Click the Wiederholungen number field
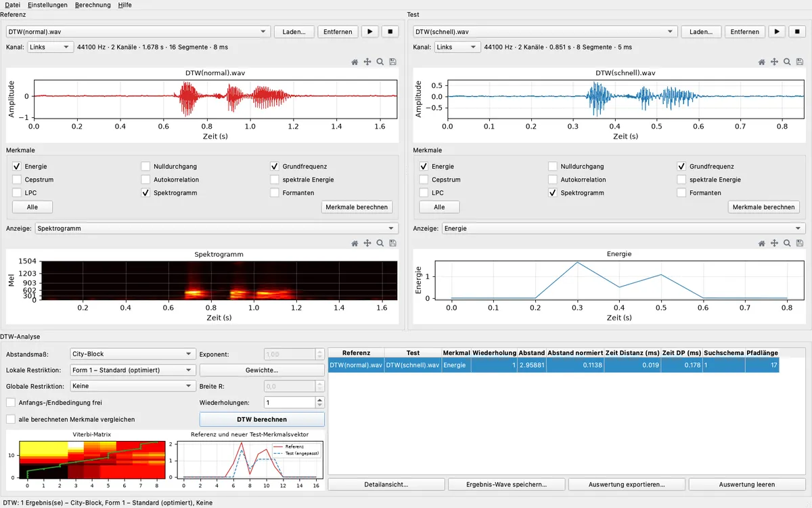 tap(289, 402)
